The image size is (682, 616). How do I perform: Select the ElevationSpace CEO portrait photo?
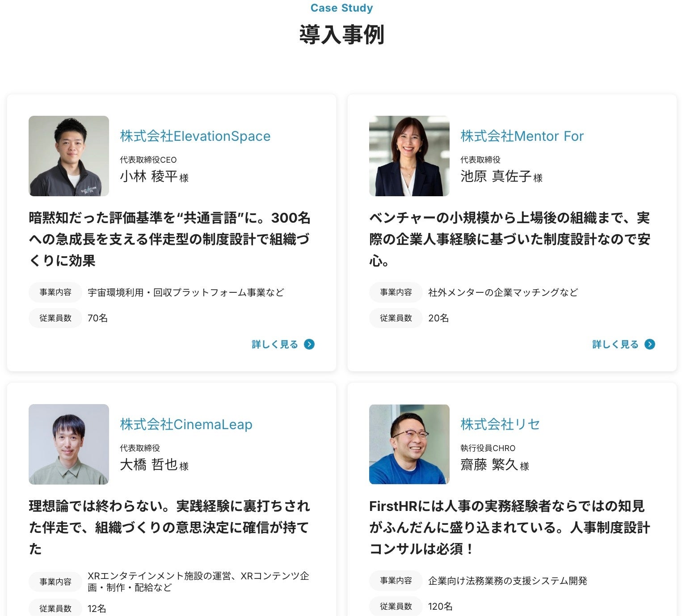click(69, 156)
